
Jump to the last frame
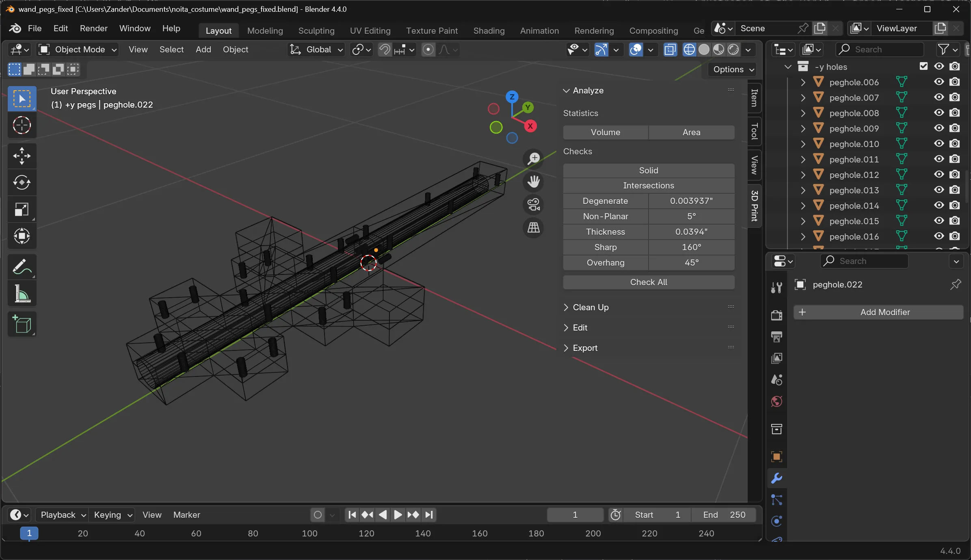pos(429,515)
